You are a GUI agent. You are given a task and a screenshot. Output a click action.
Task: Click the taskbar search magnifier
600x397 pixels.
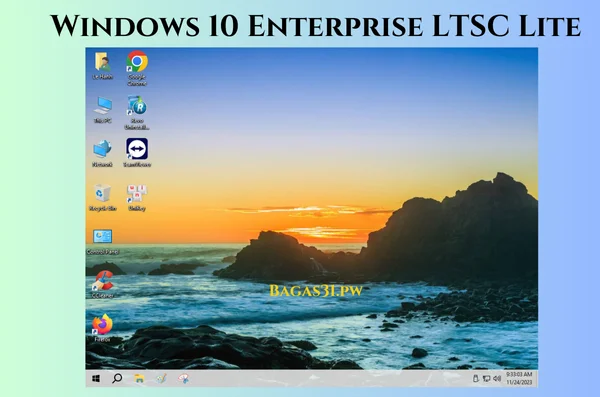click(117, 379)
